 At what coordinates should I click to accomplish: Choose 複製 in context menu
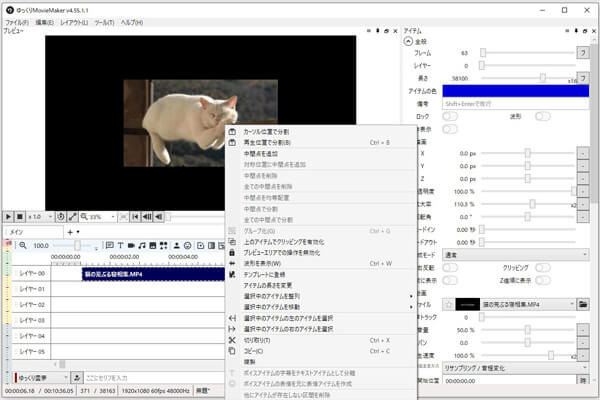point(321,362)
